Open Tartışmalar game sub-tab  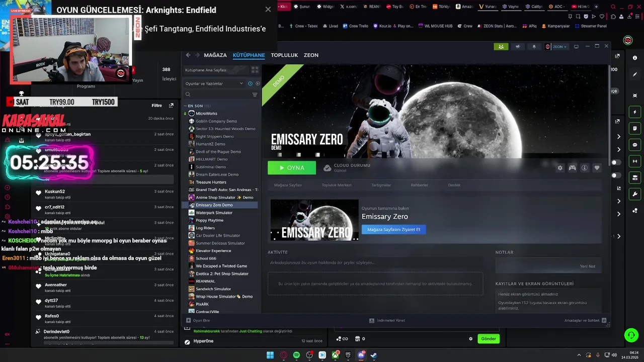(x=381, y=185)
